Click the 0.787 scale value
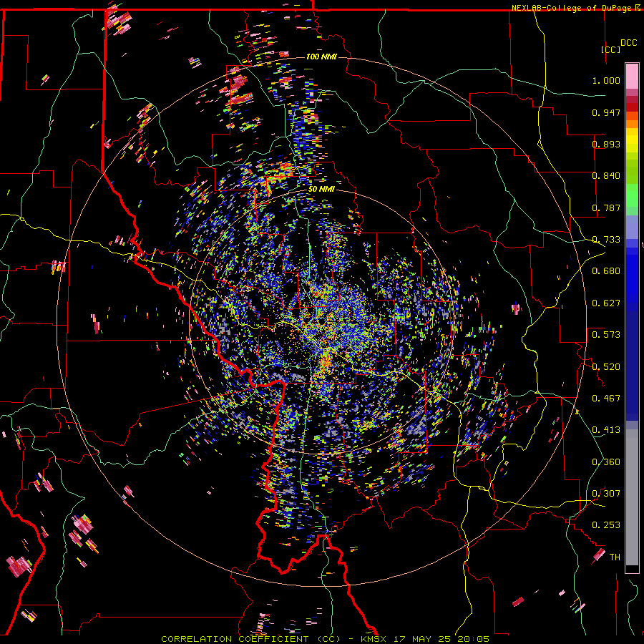 [606, 208]
